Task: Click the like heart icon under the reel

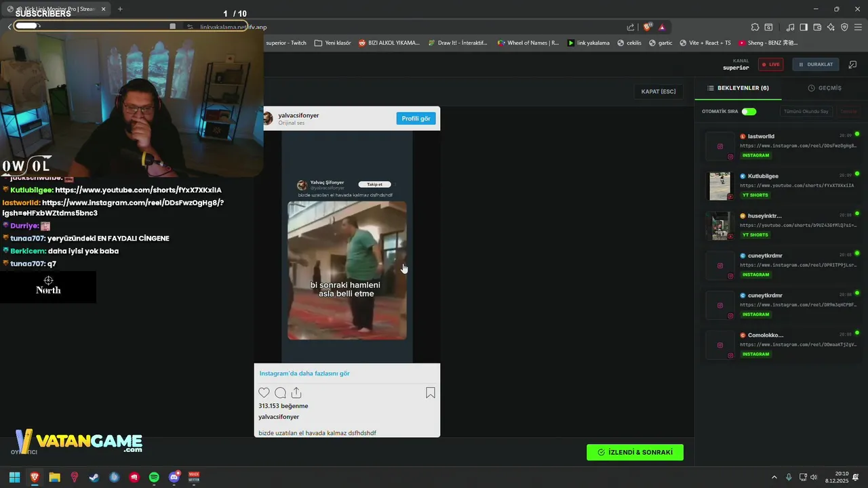Action: pos(264,392)
